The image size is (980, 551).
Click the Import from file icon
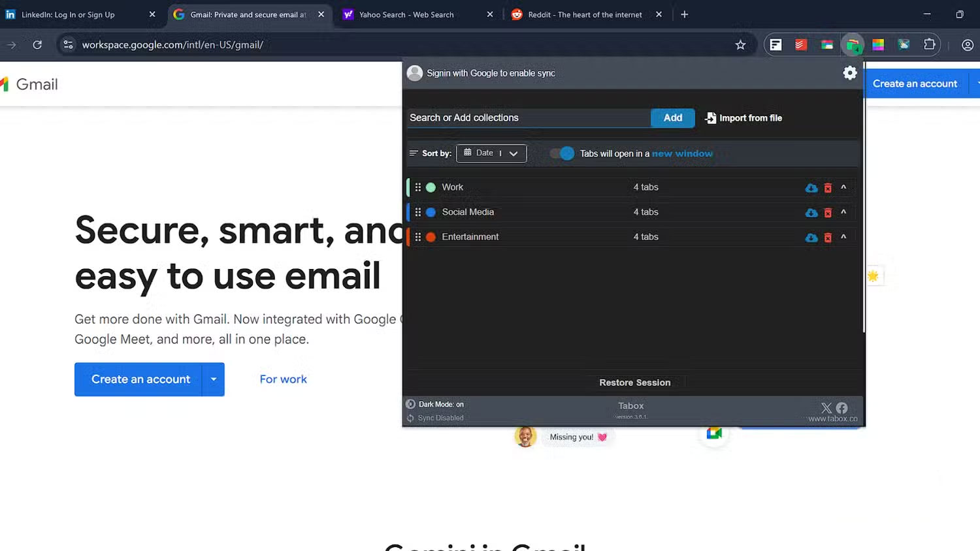[710, 118]
